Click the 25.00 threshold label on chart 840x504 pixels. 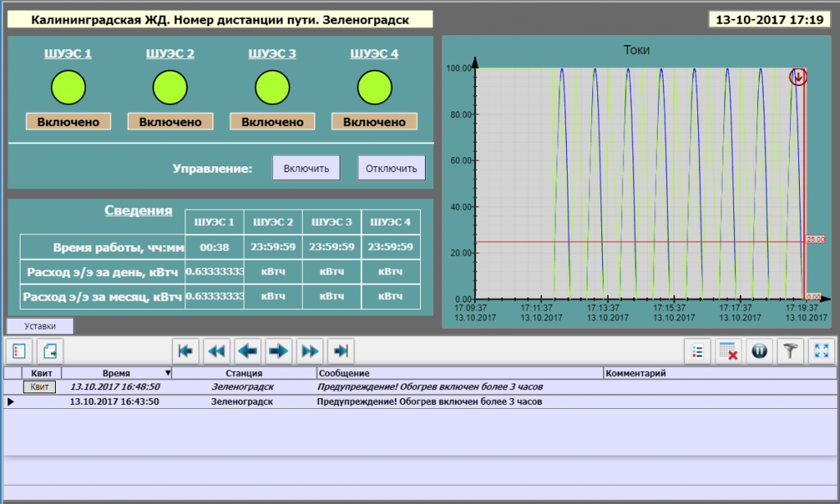pos(815,239)
